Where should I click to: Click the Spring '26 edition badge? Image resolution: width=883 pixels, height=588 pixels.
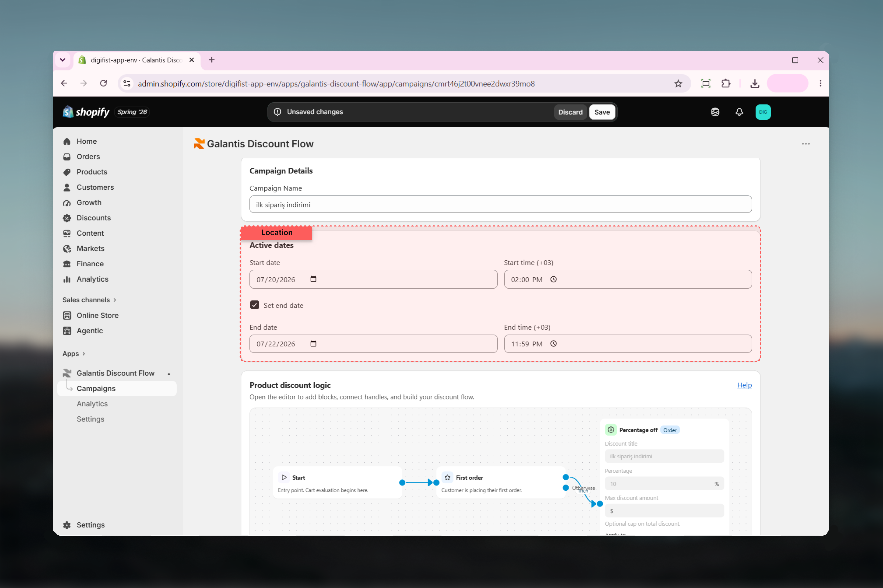(132, 112)
